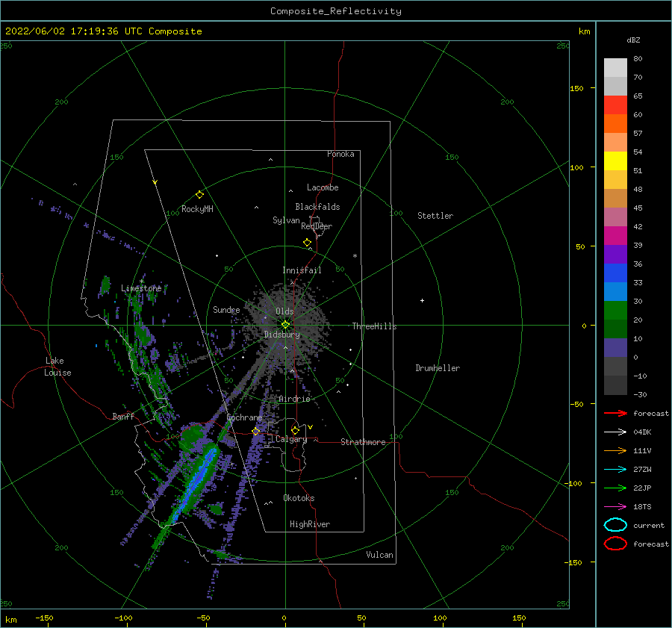Image resolution: width=672 pixels, height=628 pixels.
Task: Click the green 22JP arrow legend icon
Action: pos(615,488)
